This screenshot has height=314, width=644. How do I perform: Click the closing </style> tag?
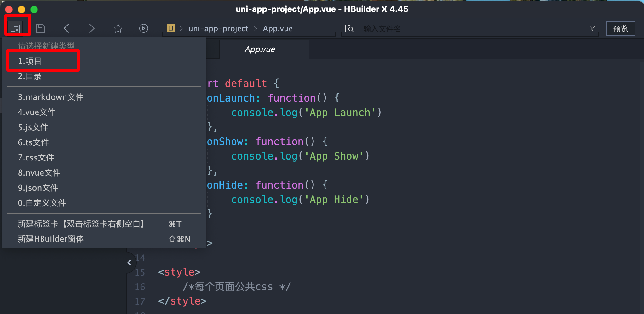coord(182,301)
